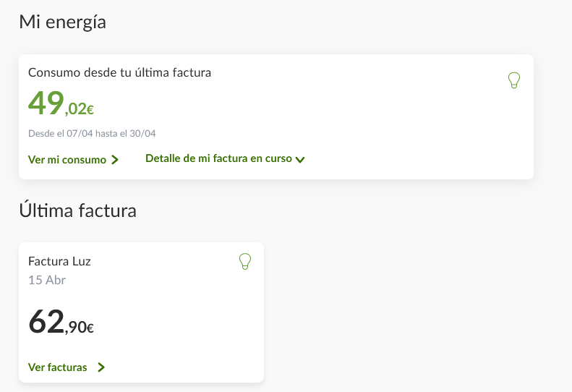572x392 pixels.
Task: Click the Última factura section heading
Action: [x=77, y=211]
